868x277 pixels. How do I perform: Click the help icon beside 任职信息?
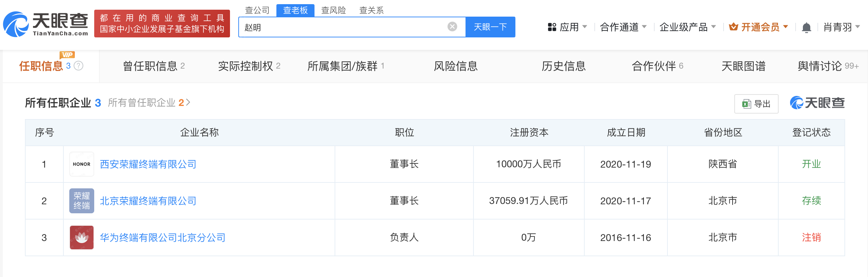[x=79, y=66]
